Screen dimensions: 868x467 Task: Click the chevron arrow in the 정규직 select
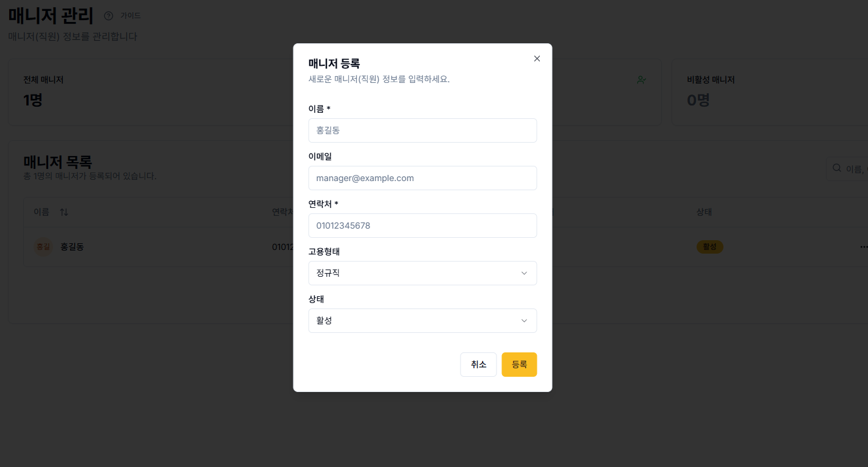click(x=524, y=273)
